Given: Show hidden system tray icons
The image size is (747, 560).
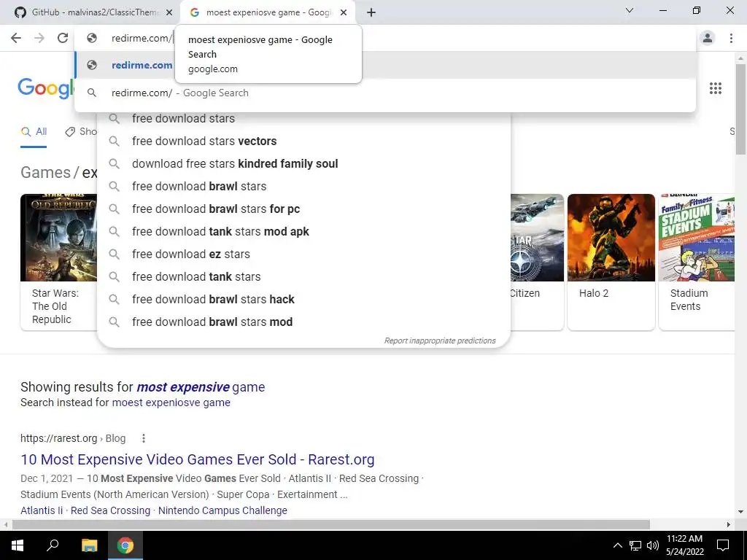Looking at the screenshot, I should tap(617, 545).
